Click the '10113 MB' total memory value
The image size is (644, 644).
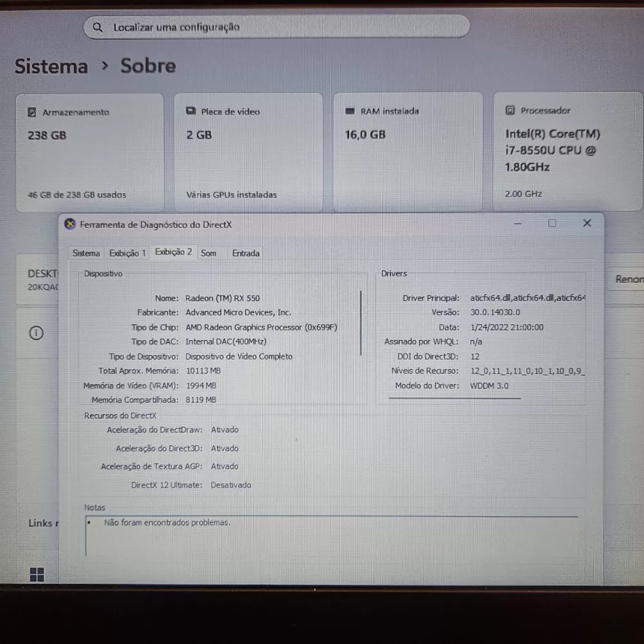tap(204, 371)
